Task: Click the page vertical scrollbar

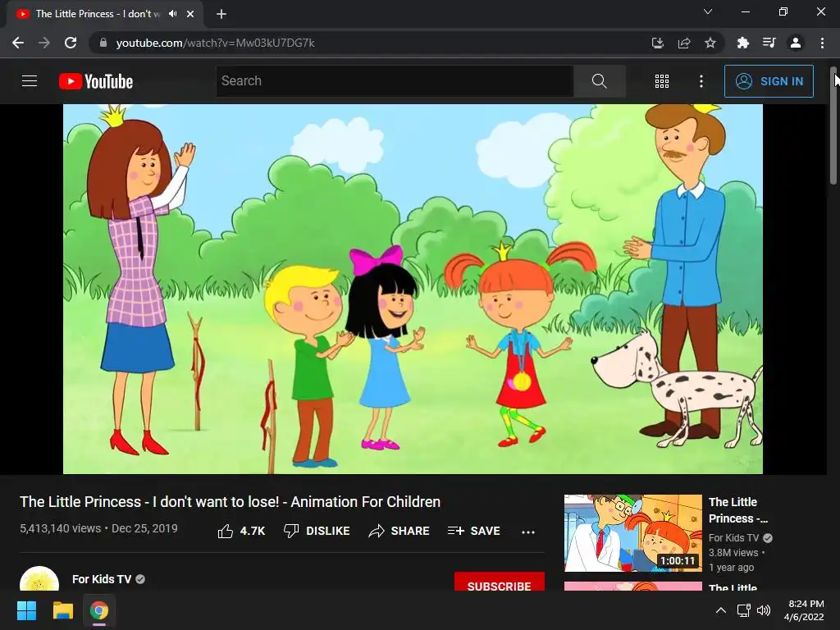Action: (x=833, y=126)
